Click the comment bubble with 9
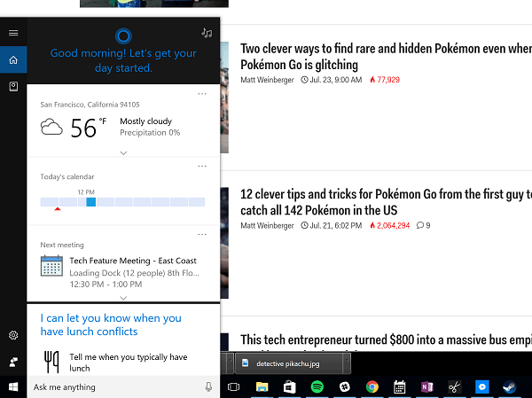 click(x=423, y=225)
